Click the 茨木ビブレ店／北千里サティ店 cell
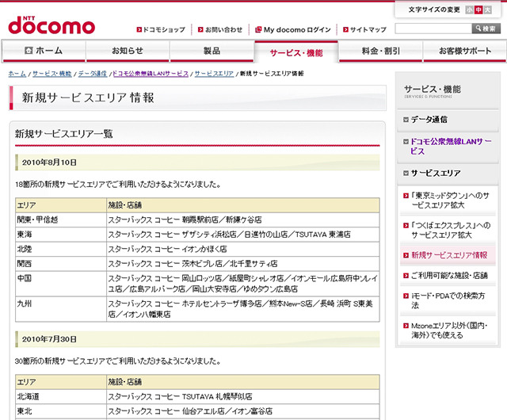Viewport: 507px width, 420px height. [243, 264]
